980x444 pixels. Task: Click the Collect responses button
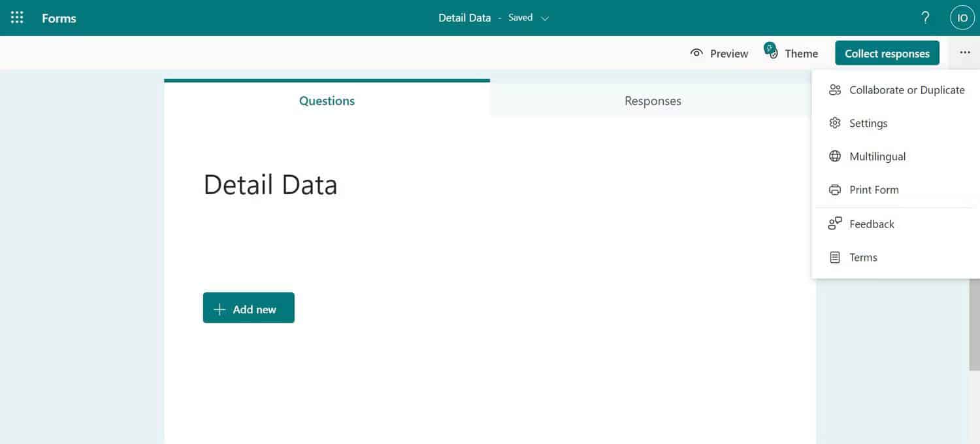[x=887, y=53]
